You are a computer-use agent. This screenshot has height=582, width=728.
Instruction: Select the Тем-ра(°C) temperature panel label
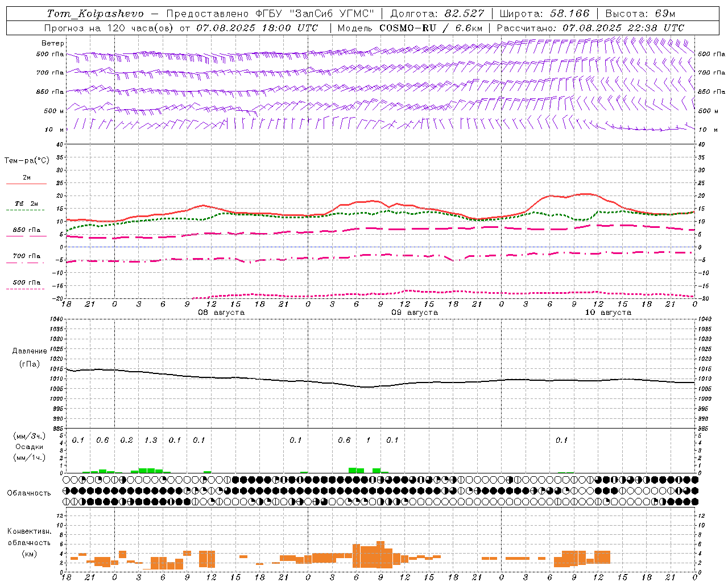pyautogui.click(x=27, y=161)
